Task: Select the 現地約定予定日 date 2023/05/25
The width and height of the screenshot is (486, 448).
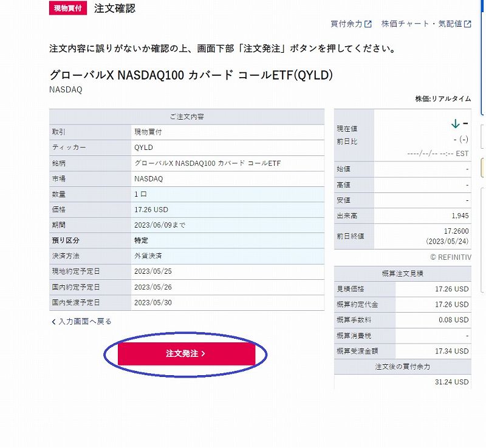Action: coord(153,271)
